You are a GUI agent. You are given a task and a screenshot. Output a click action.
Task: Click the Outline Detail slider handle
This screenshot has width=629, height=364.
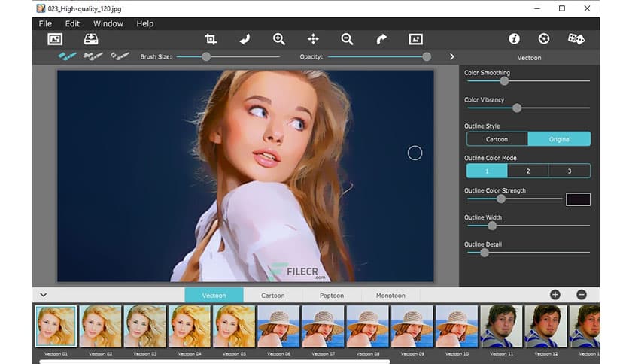tap(485, 253)
